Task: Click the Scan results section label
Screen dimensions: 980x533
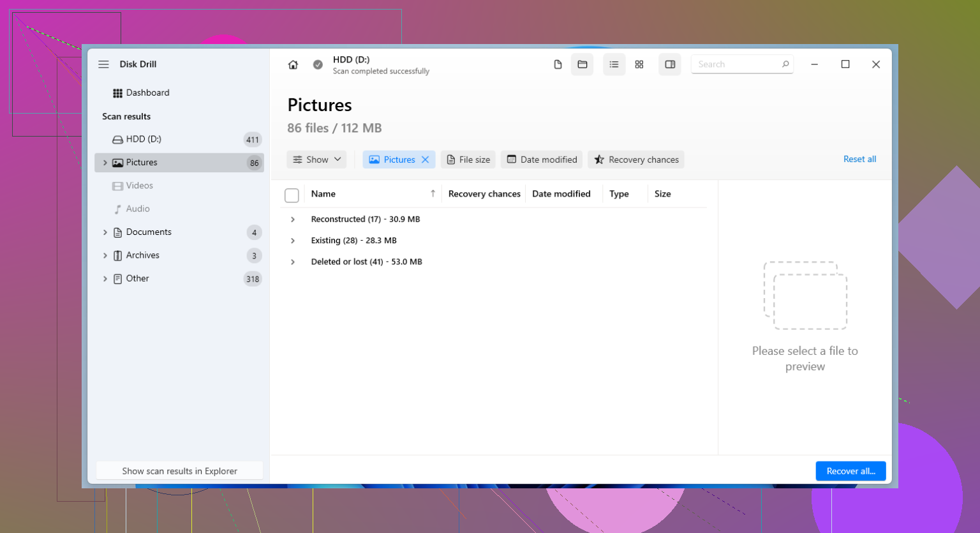Action: point(126,117)
